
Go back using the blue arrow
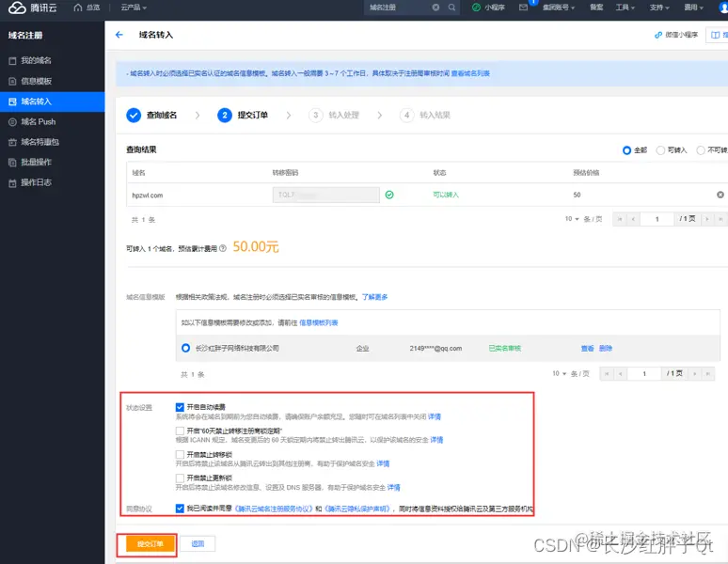[119, 35]
